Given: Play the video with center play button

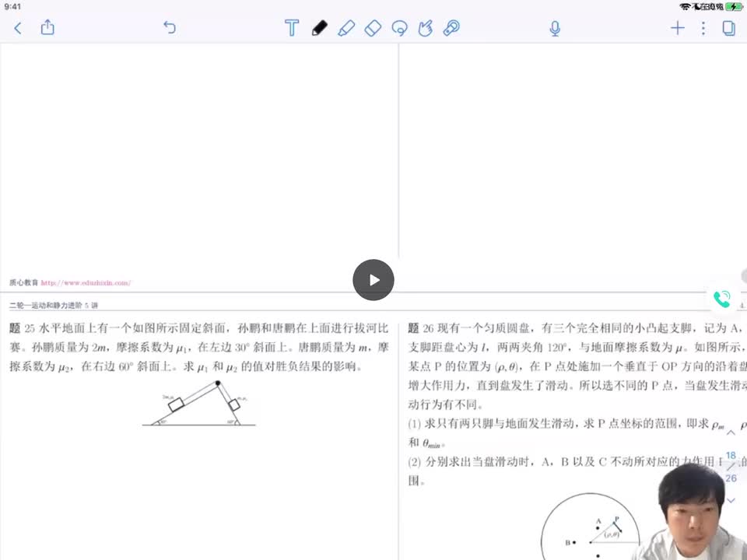Looking at the screenshot, I should [373, 280].
